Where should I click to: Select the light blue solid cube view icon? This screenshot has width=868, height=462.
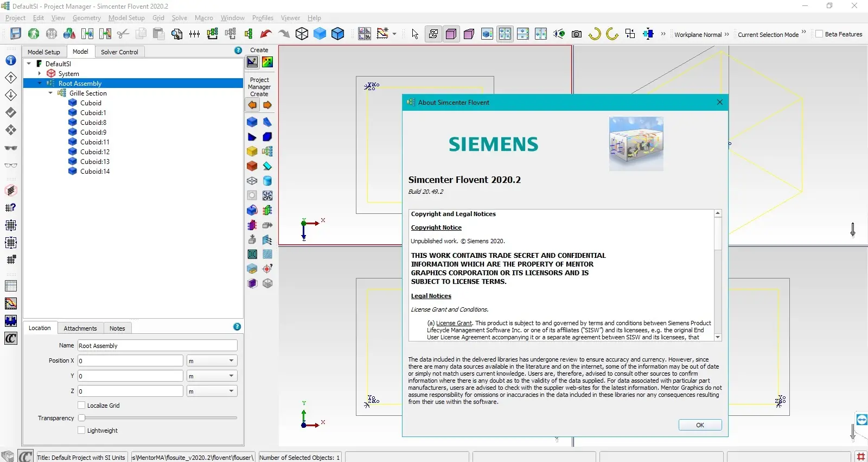coord(320,34)
